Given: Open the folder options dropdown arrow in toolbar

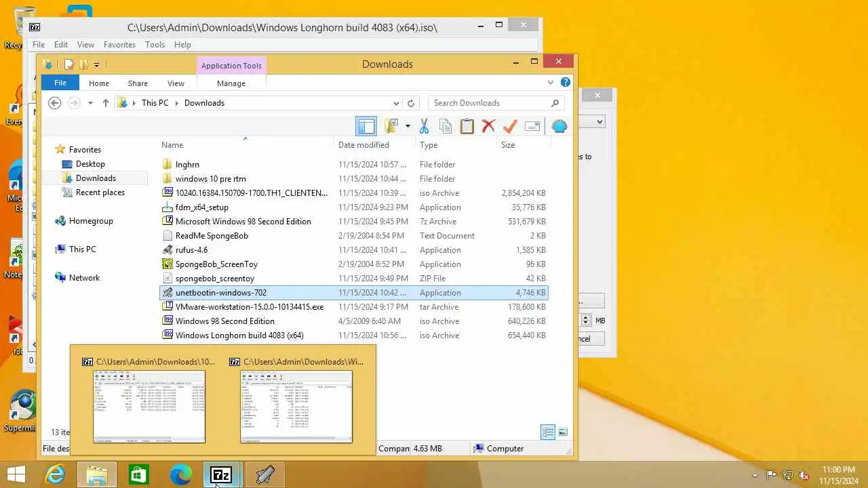Looking at the screenshot, I should pos(408,126).
